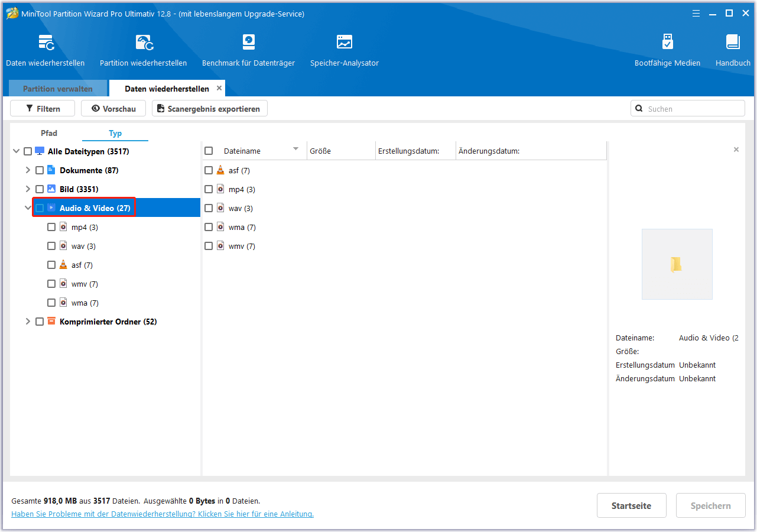Open the data recovery help link
The image size is (757, 532).
[163, 514]
